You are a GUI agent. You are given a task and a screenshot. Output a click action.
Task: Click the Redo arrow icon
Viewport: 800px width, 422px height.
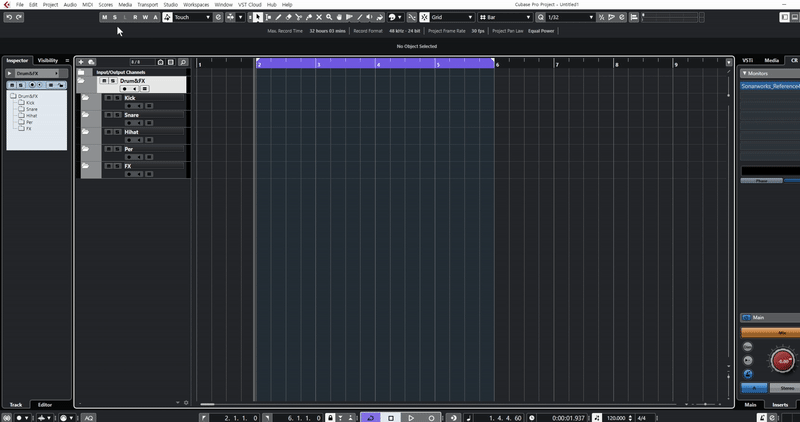[19, 17]
